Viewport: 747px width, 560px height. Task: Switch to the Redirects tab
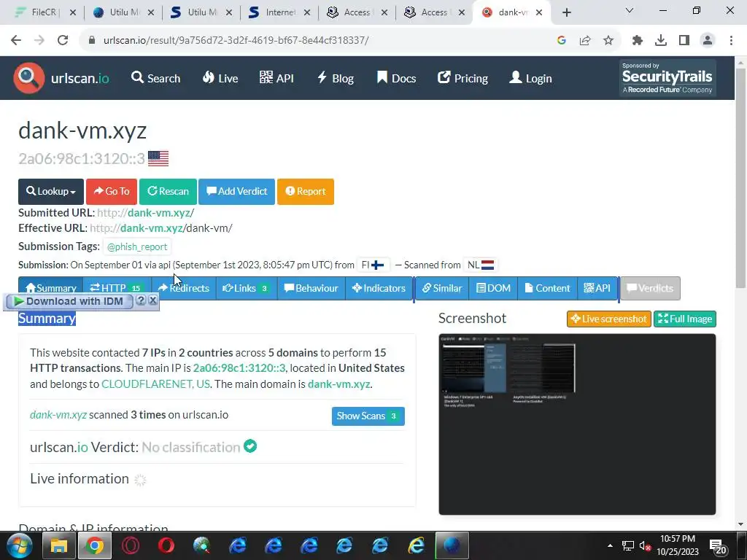coord(183,288)
